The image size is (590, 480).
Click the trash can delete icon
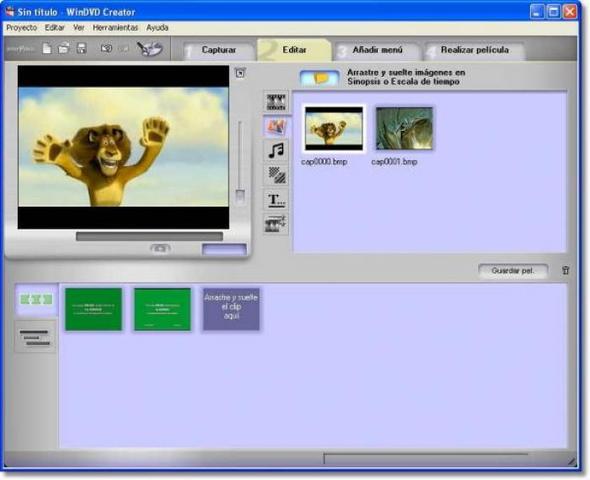coord(566,270)
